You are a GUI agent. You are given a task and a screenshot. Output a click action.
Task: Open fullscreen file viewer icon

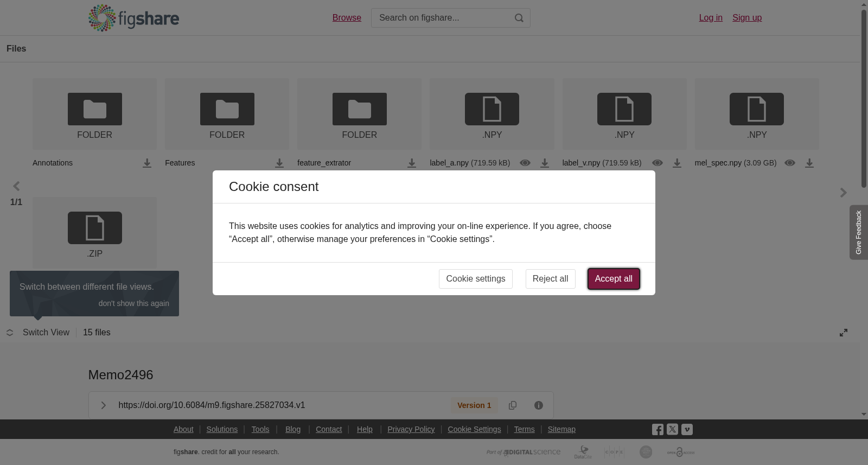pyautogui.click(x=844, y=333)
